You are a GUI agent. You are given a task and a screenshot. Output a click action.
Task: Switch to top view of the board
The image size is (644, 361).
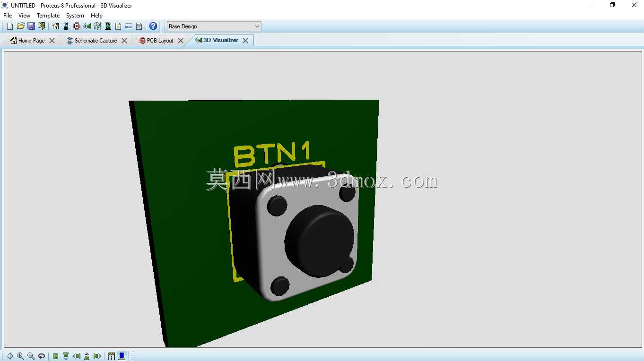pos(56,356)
